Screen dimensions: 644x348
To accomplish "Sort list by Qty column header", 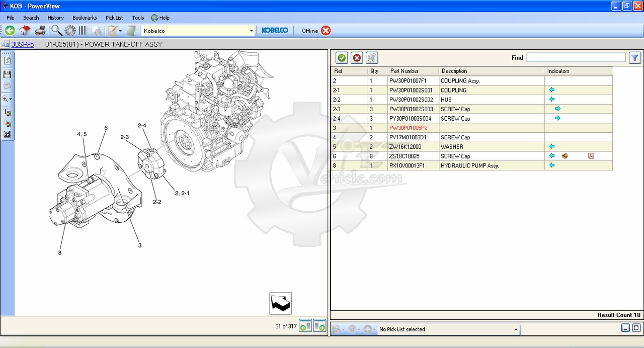I will [378, 71].
